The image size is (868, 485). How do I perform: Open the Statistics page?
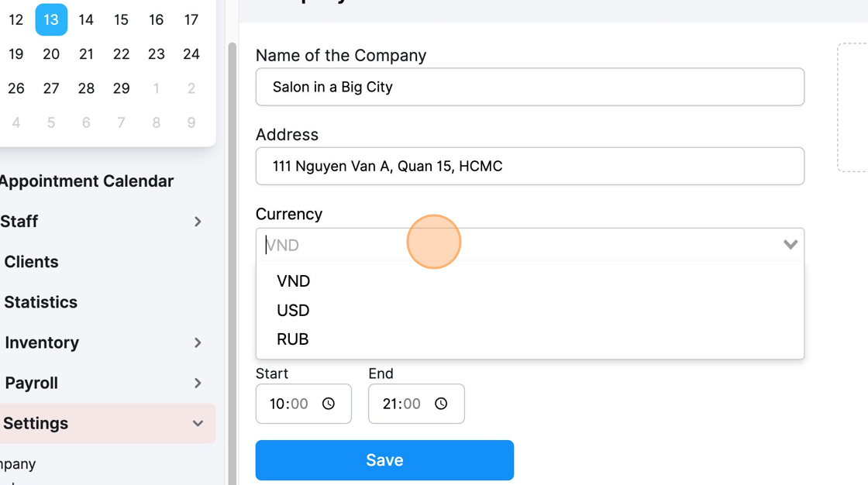pos(41,302)
